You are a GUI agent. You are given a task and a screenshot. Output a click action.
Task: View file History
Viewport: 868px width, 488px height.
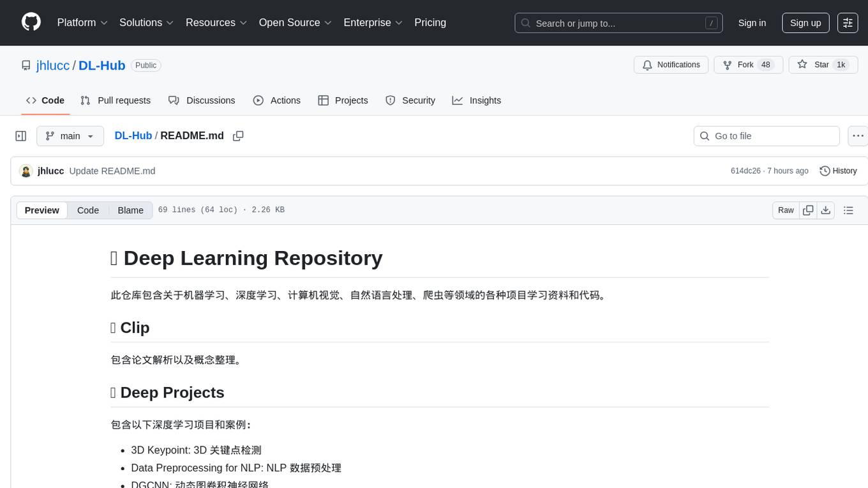point(838,171)
